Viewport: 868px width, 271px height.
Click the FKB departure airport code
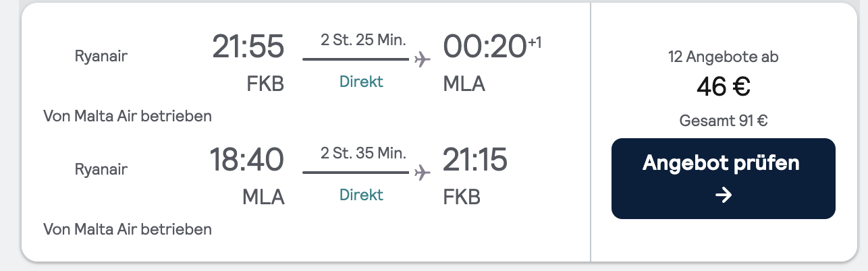click(265, 84)
